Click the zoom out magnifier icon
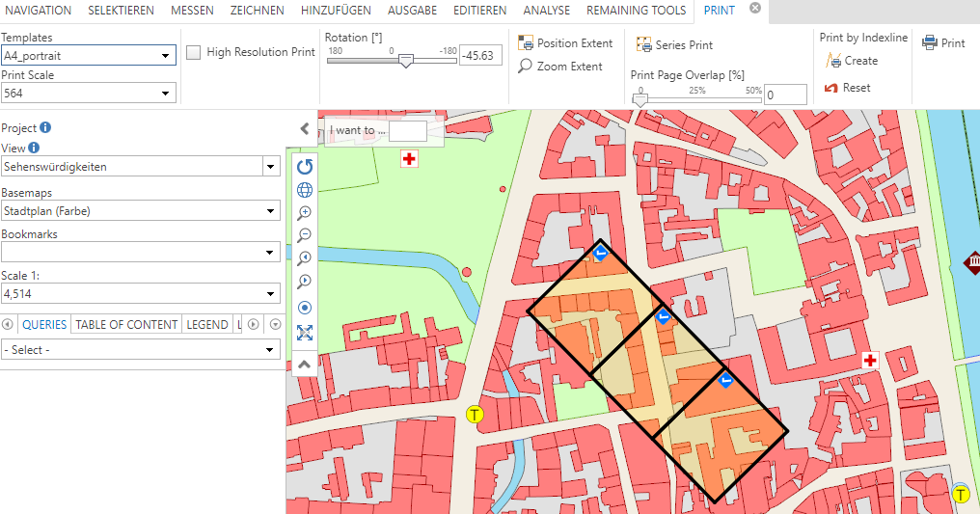The height and width of the screenshot is (514, 980). 305,235
